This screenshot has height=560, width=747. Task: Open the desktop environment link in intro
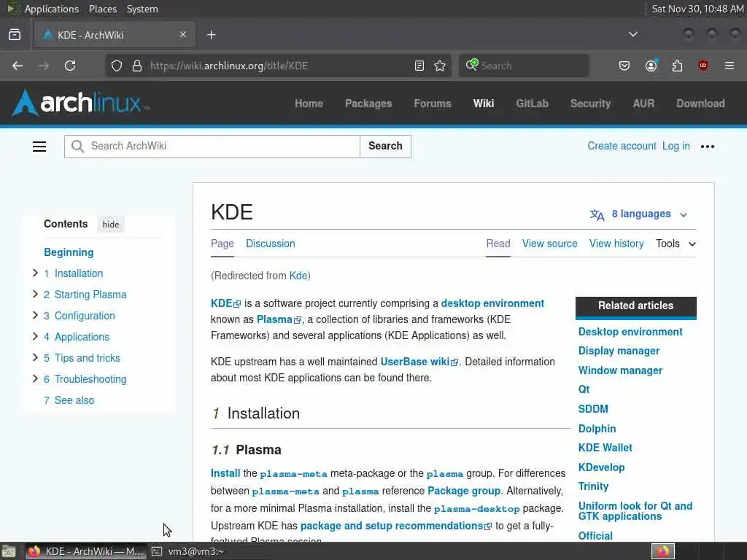pyautogui.click(x=492, y=303)
